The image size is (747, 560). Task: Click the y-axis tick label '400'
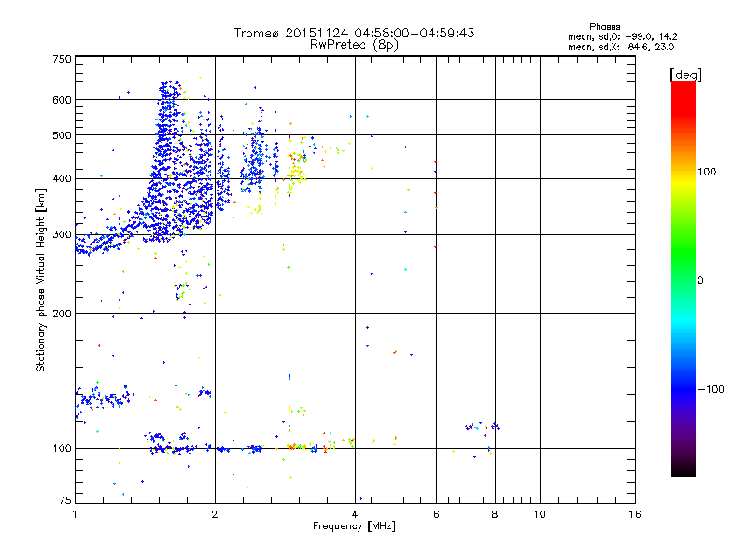(62, 179)
